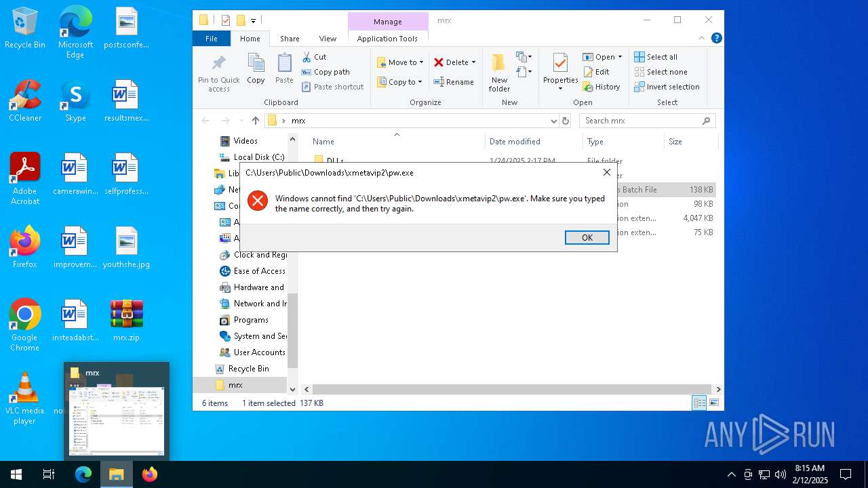The width and height of the screenshot is (868, 488).
Task: Select Ease of Access tree item
Action: [252, 271]
